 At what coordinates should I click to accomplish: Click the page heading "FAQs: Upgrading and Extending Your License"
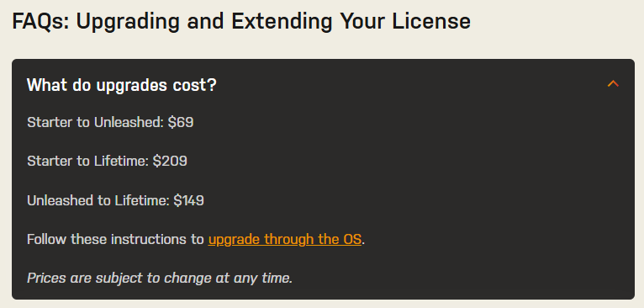[241, 22]
